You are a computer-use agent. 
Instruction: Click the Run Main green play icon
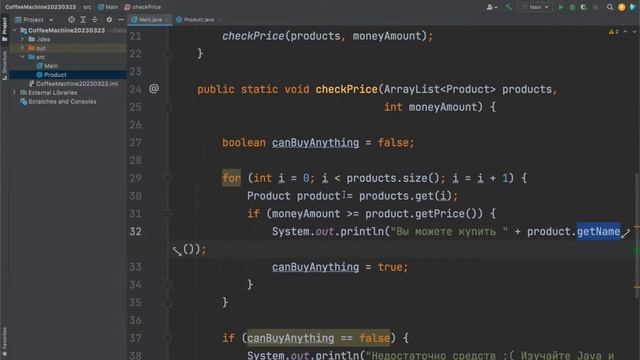coord(561,7)
